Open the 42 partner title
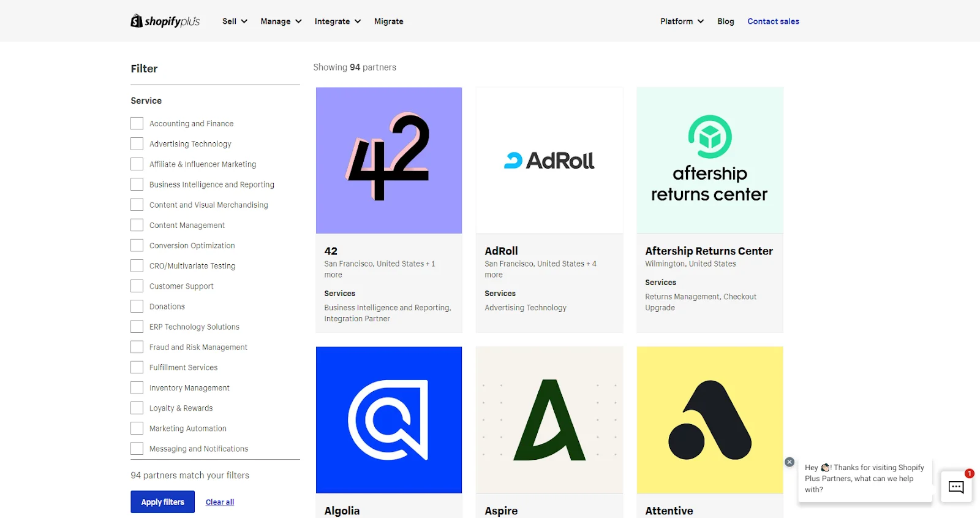This screenshot has height=518, width=980. point(331,251)
